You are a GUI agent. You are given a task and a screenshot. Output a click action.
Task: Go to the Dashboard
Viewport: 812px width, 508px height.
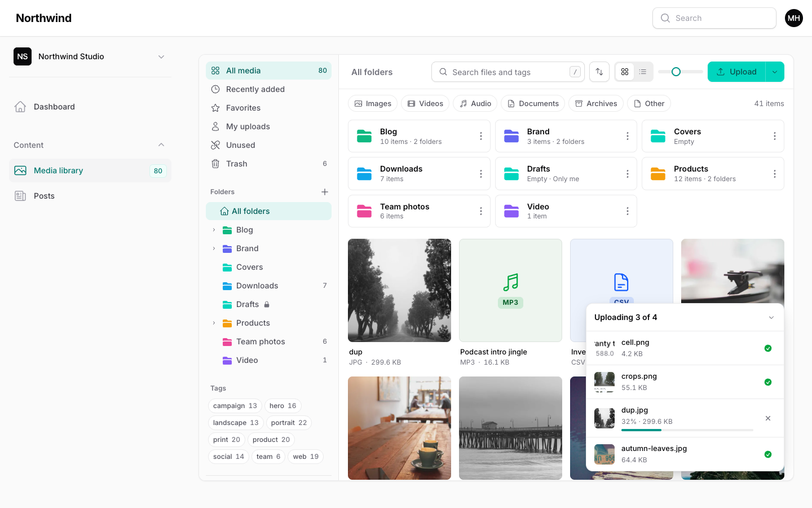(90, 107)
